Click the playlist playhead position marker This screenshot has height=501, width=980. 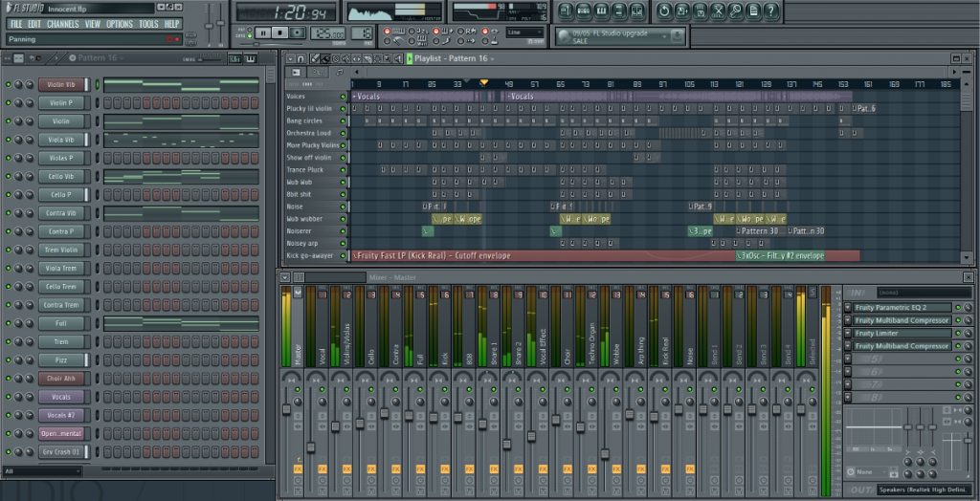(x=483, y=82)
